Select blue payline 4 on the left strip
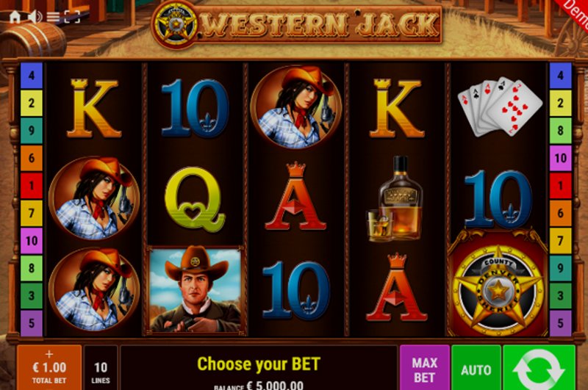The height and width of the screenshot is (390, 588). pos(32,76)
